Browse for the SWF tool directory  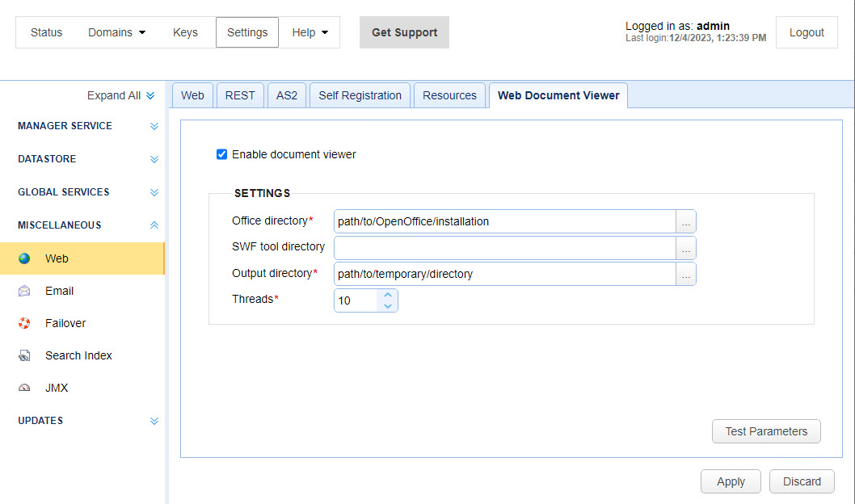685,248
